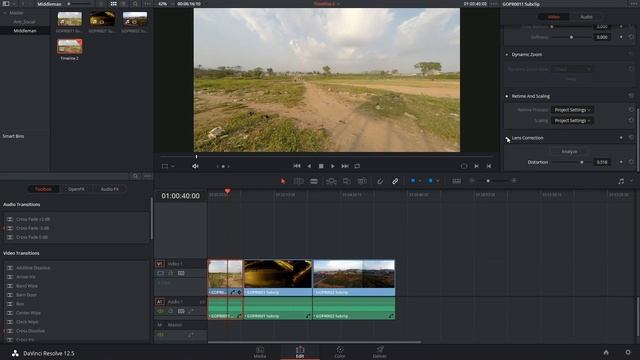Toggle the Lens Correction enable dot
Screen dimensions: 640x360
[507, 138]
